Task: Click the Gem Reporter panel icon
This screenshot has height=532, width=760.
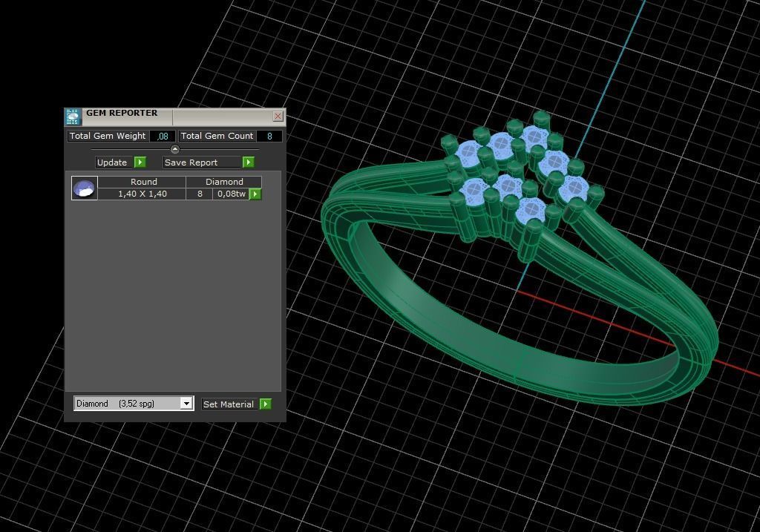Action: coord(73,116)
